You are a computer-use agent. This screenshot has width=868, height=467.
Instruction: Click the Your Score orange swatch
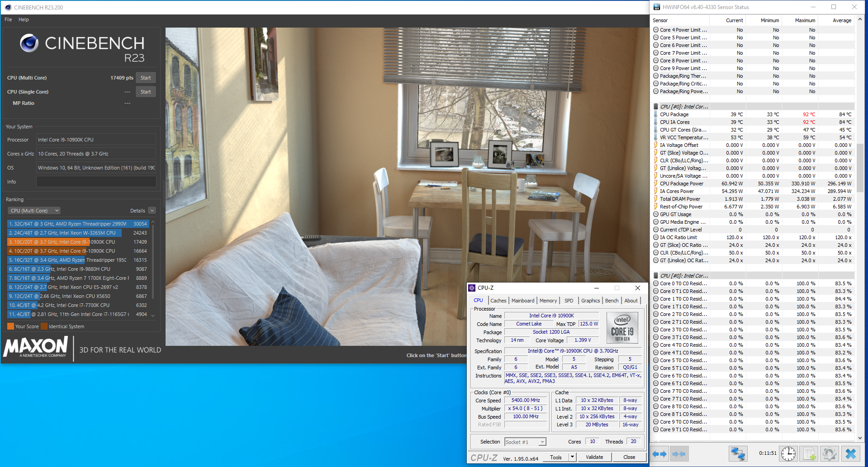(x=10, y=326)
